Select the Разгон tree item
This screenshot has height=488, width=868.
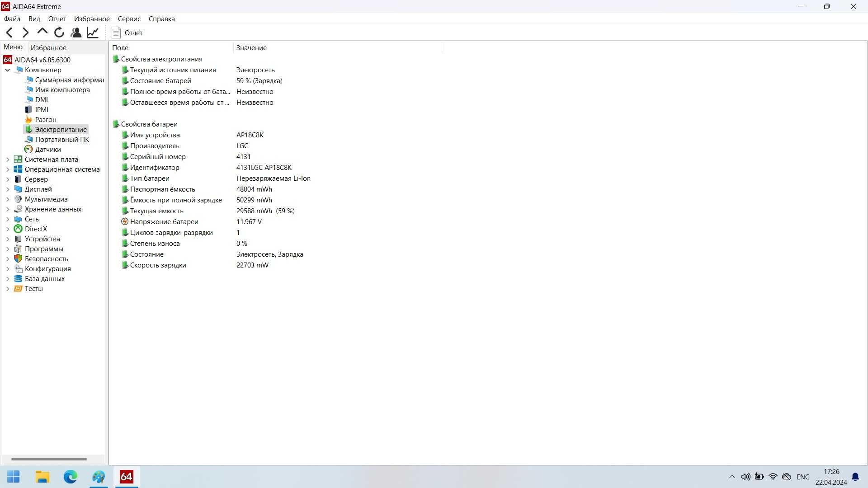click(x=41, y=120)
